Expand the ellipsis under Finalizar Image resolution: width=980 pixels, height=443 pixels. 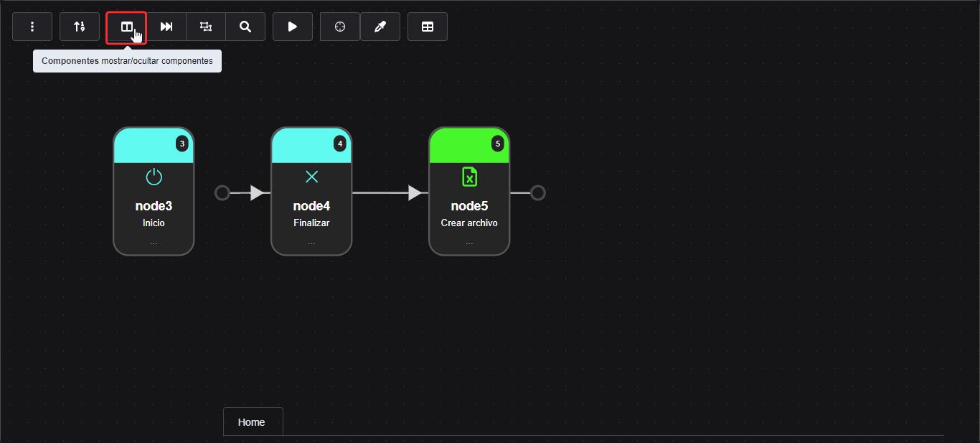point(311,243)
